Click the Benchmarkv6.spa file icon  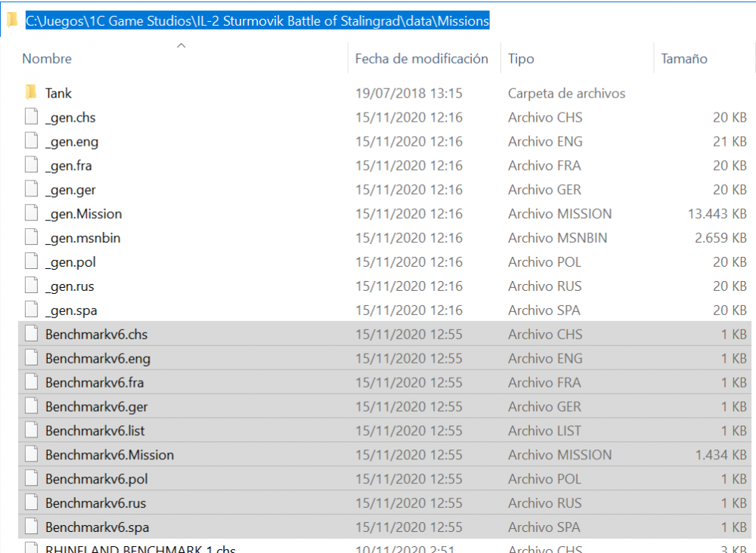31,527
